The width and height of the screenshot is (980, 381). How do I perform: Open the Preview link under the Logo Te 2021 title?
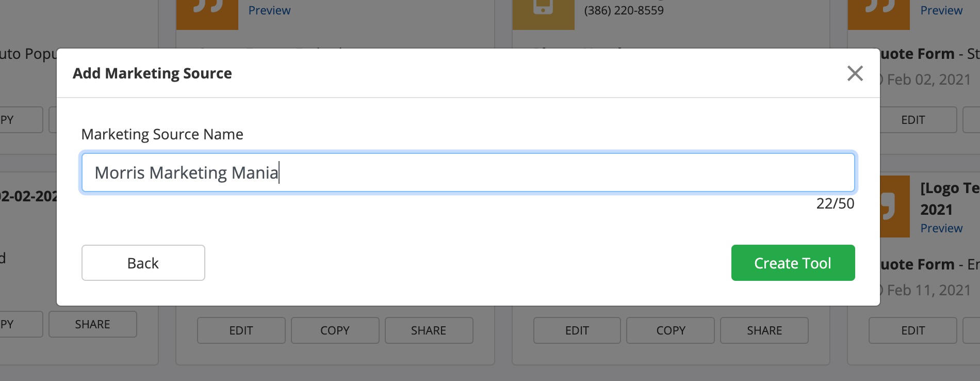(941, 228)
